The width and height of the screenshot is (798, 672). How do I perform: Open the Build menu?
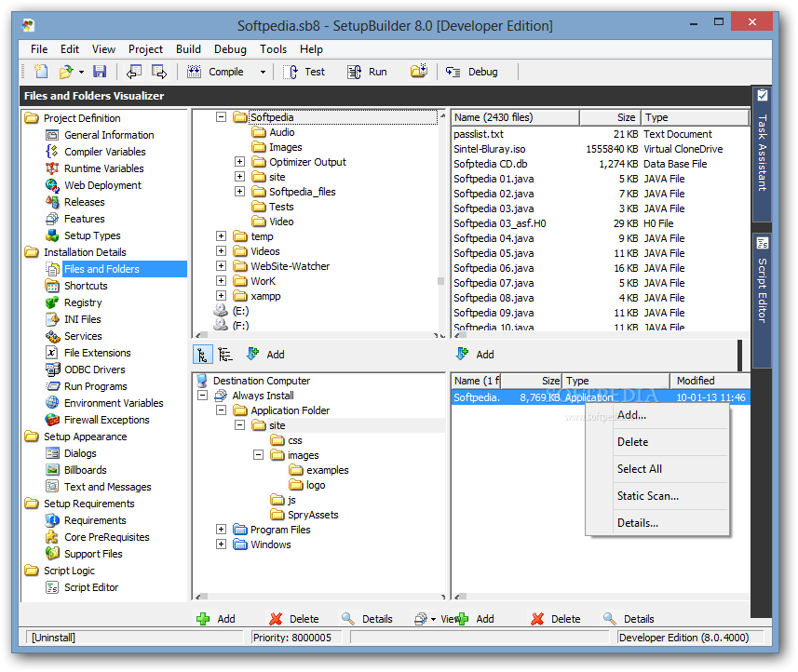(188, 49)
